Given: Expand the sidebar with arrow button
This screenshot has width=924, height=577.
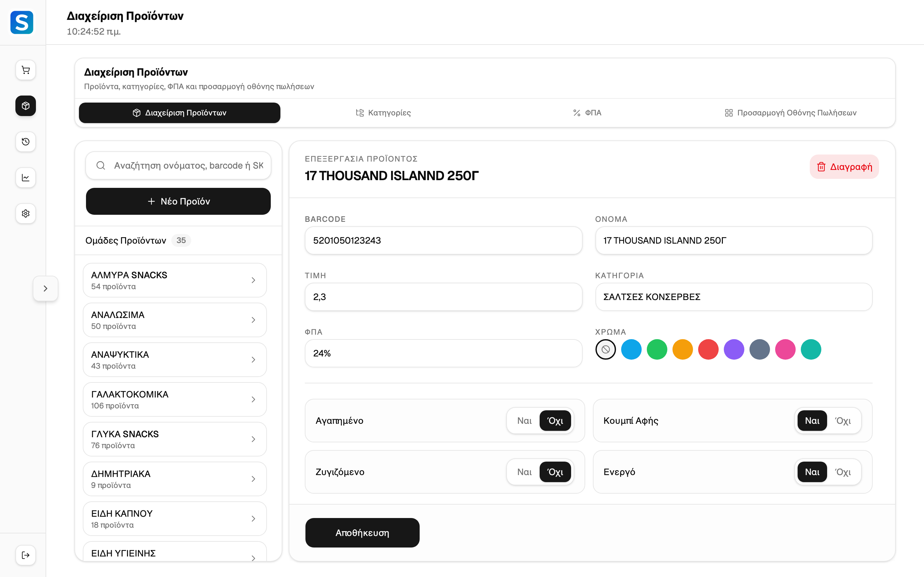Looking at the screenshot, I should 46,288.
